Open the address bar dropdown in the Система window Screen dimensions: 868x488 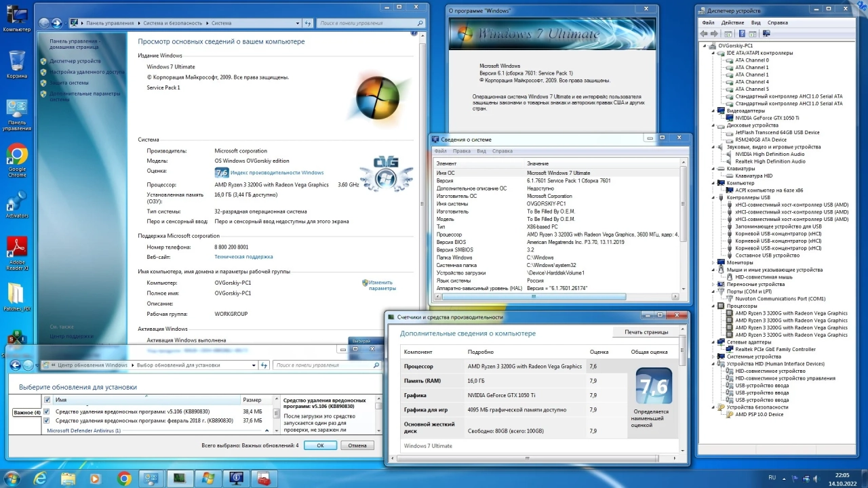point(297,23)
